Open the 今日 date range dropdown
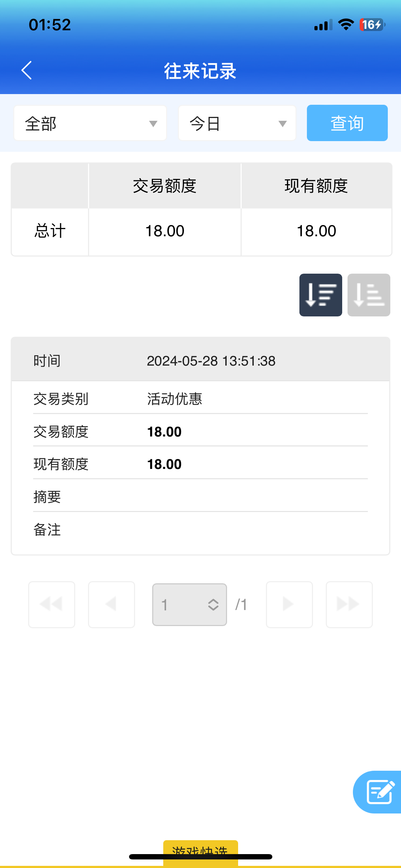Image resolution: width=401 pixels, height=868 pixels. (237, 123)
